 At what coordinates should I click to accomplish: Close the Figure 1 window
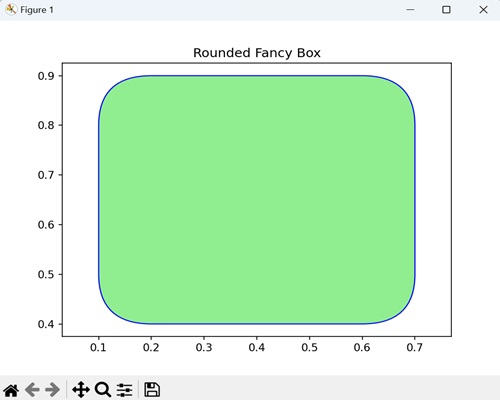(483, 10)
